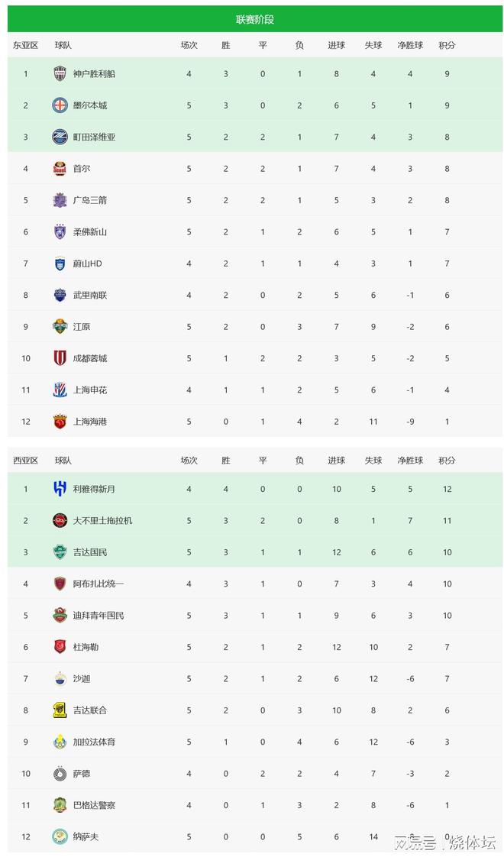Click the Johor (柔佛新山) team logo

[x=60, y=232]
